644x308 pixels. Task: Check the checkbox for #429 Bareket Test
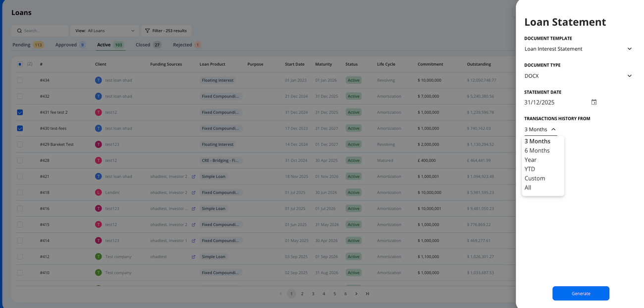point(20,144)
